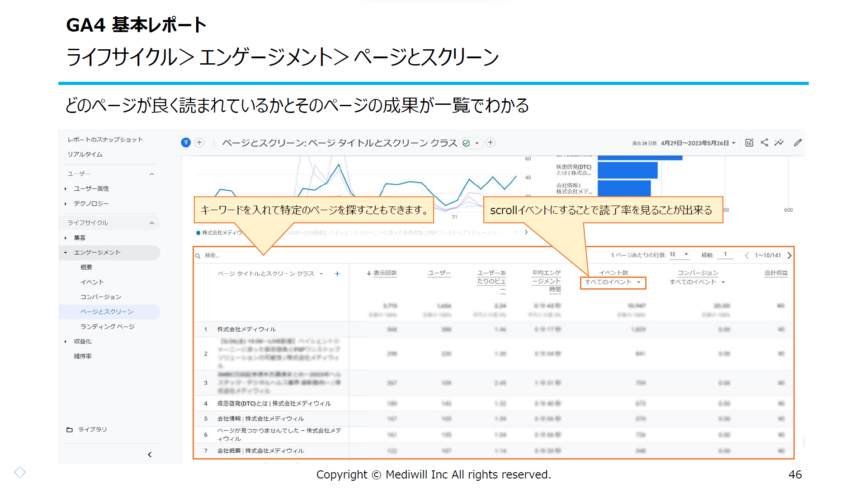Go to next page of table
Viewport: 868px width, 488px height.
[789, 256]
